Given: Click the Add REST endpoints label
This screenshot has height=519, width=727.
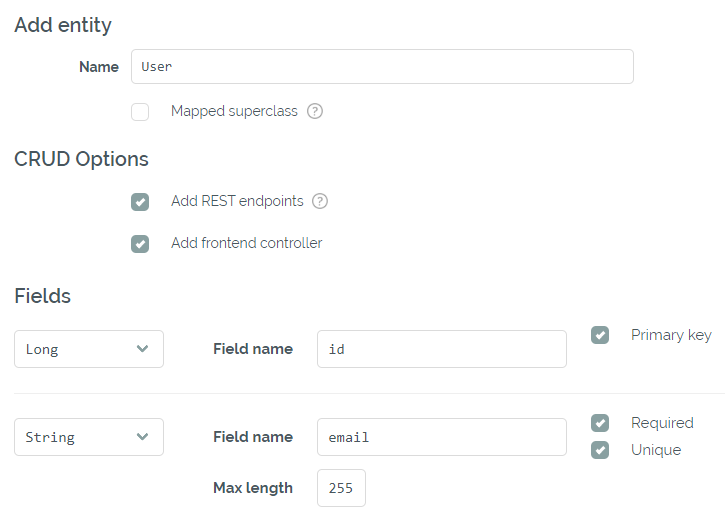Looking at the screenshot, I should click(x=237, y=201).
